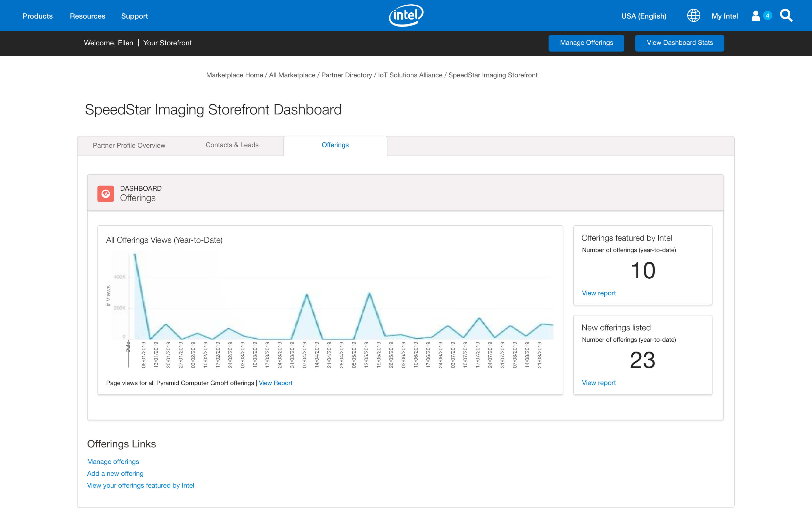Image resolution: width=812 pixels, height=508 pixels.
Task: Click the View Dashboard Stats button
Action: click(680, 43)
